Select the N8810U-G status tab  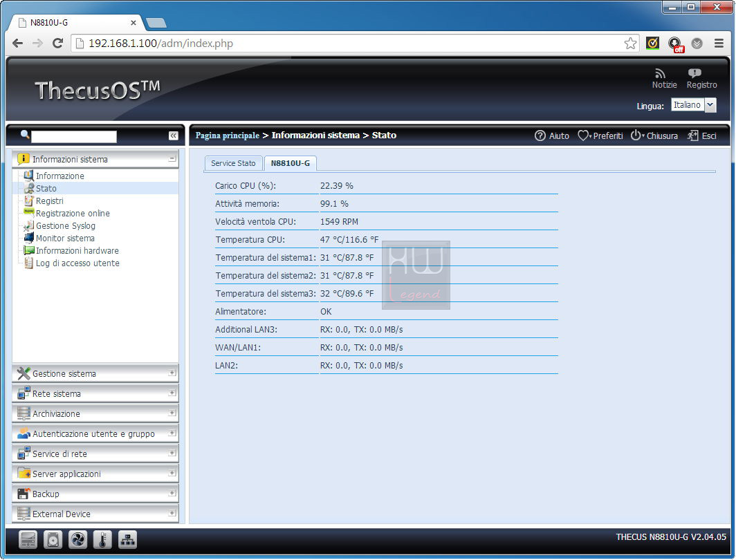click(290, 163)
